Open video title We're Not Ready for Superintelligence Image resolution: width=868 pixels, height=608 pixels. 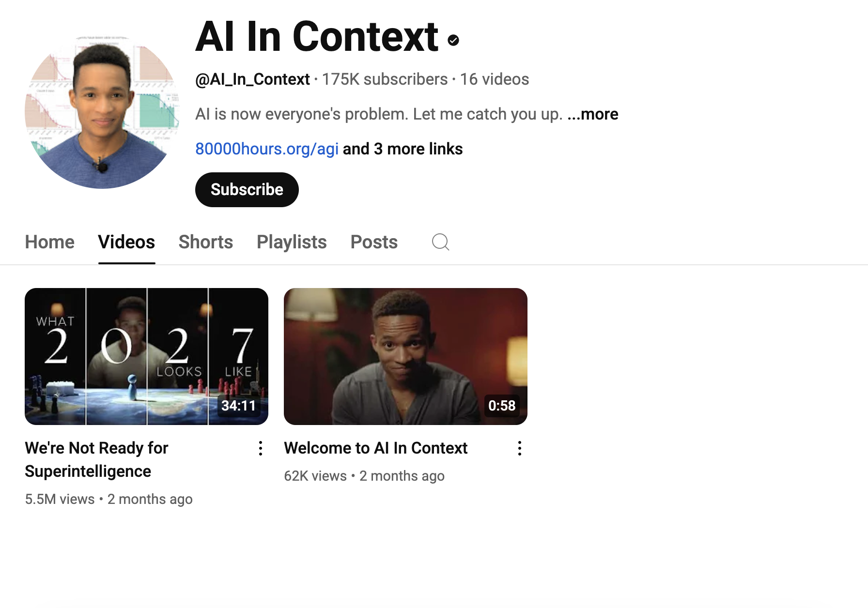tap(96, 460)
